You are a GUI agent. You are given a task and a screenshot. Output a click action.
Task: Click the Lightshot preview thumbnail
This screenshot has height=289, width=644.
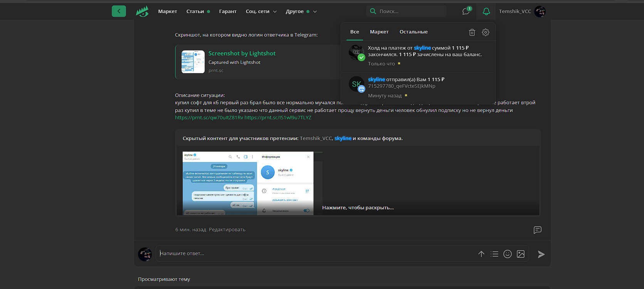(x=193, y=62)
